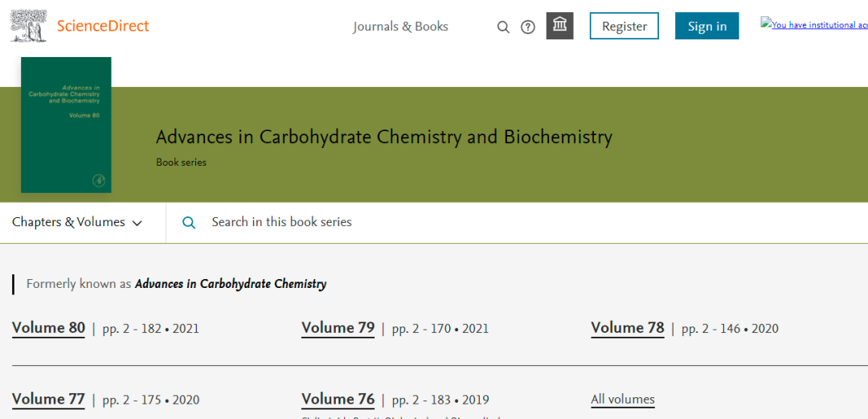Click the search magnifier icon in header
Viewport: 868px width, 419px height.
(x=503, y=27)
